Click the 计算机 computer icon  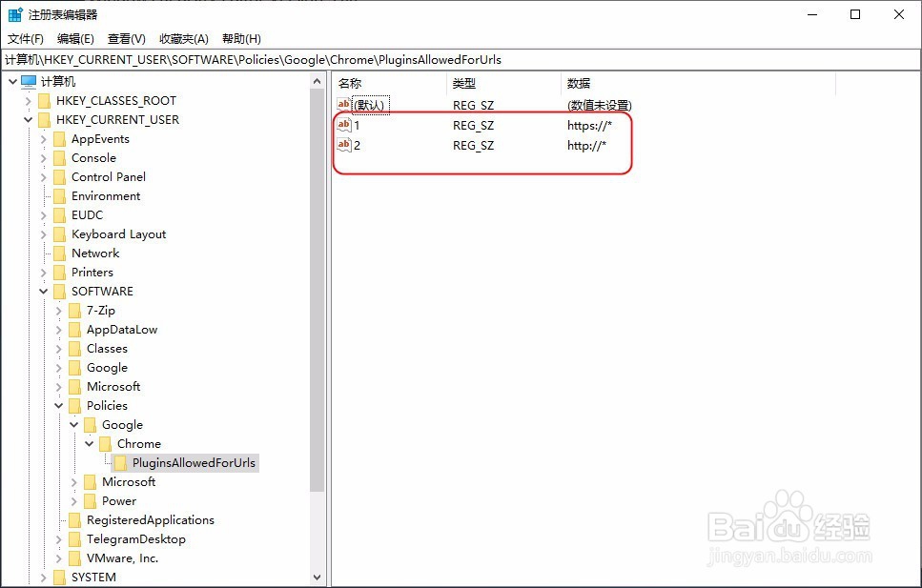point(29,81)
